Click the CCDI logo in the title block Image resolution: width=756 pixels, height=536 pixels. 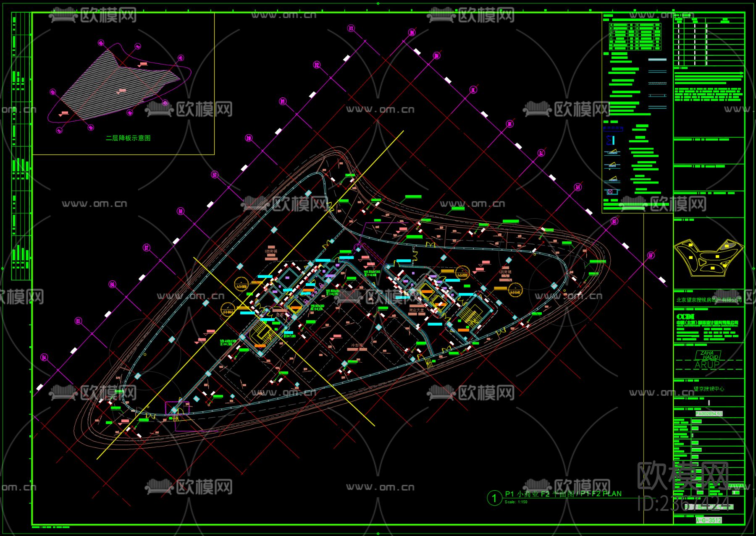[685, 316]
